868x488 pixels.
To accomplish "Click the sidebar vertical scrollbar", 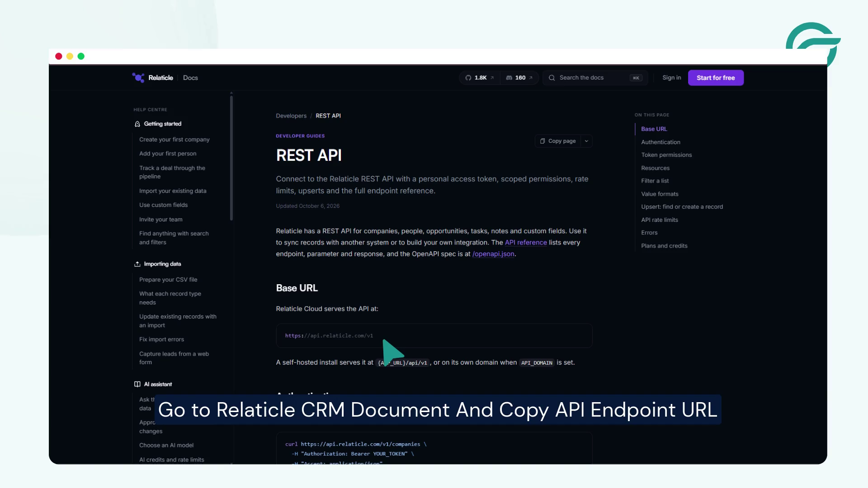I will (x=231, y=157).
